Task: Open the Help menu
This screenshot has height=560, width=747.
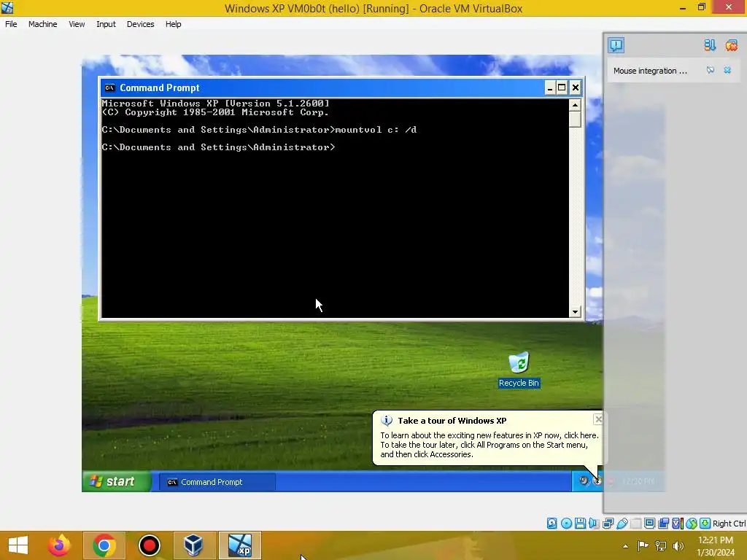Action: (x=174, y=24)
